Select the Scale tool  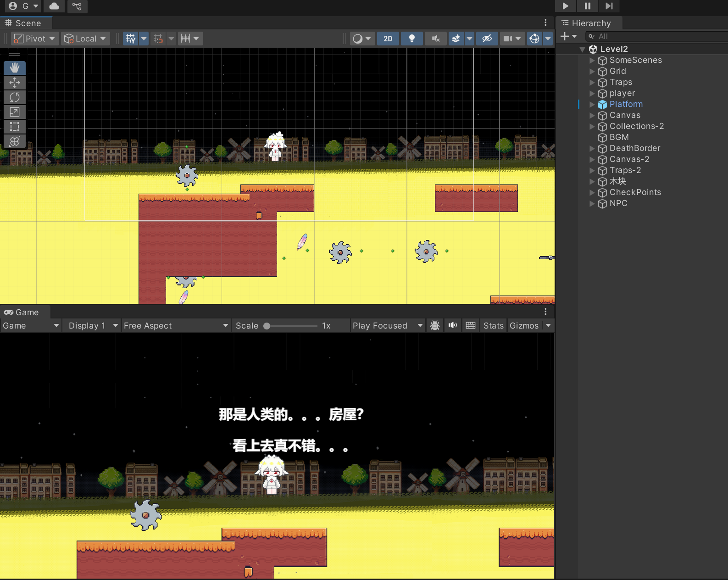(15, 112)
